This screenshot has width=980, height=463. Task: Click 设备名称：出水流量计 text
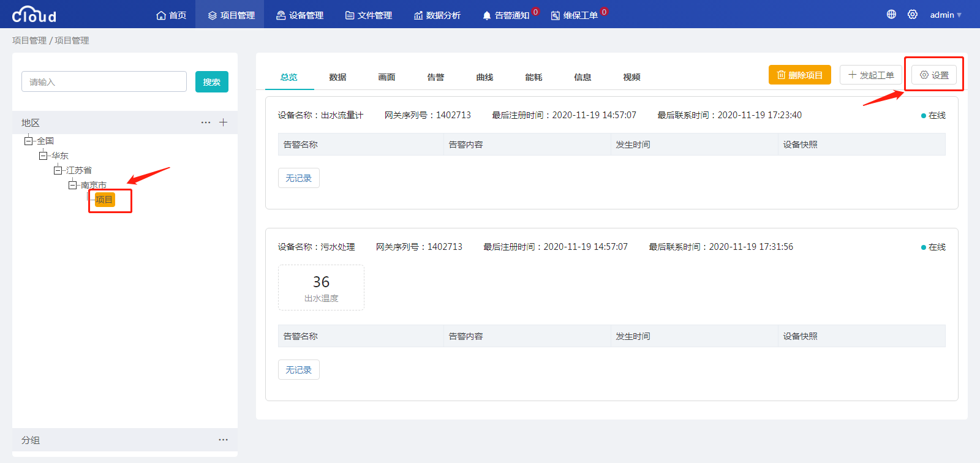[320, 115]
